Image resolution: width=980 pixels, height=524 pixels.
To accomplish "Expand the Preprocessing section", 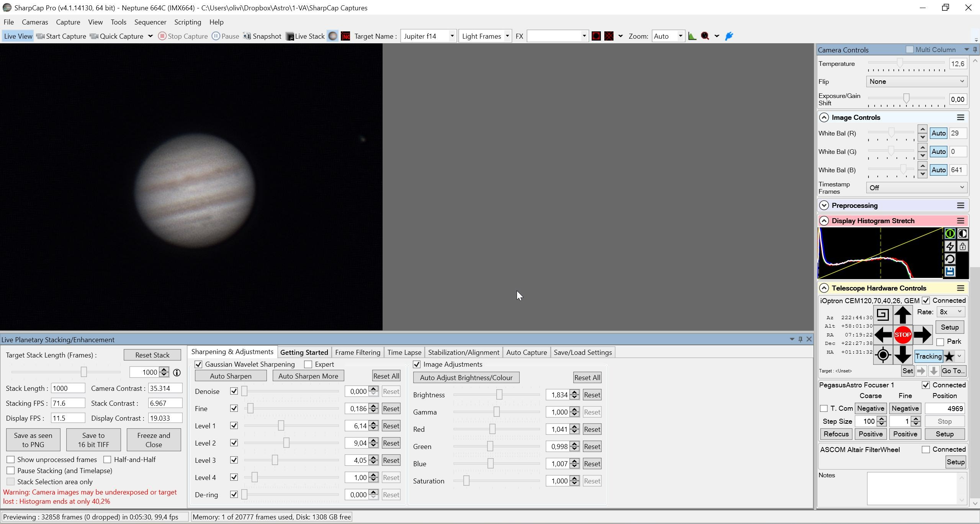I will 824,206.
